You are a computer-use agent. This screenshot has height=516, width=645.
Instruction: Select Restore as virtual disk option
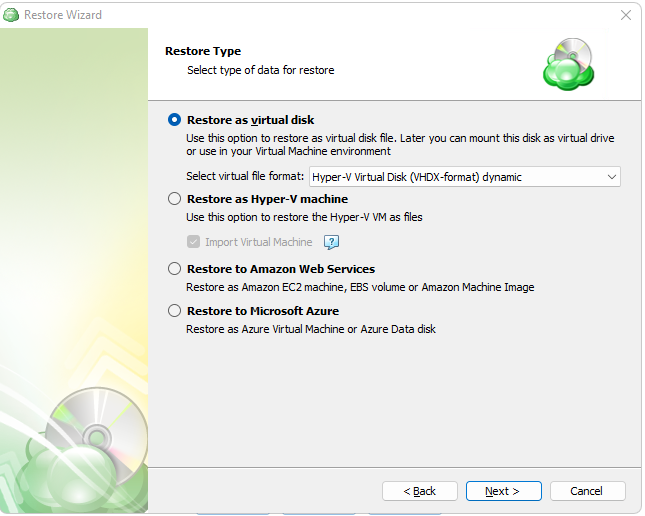tap(175, 120)
